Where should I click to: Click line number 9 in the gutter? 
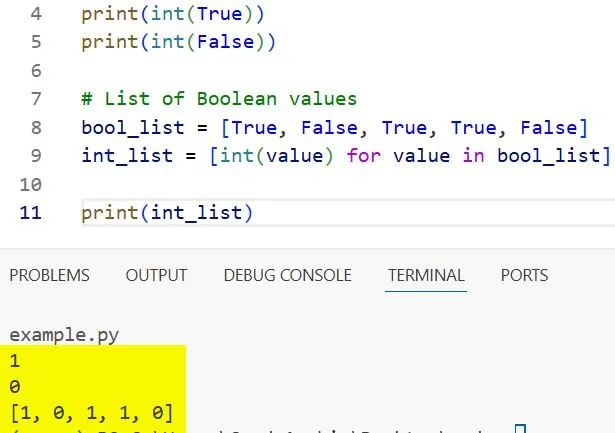pyautogui.click(x=36, y=155)
